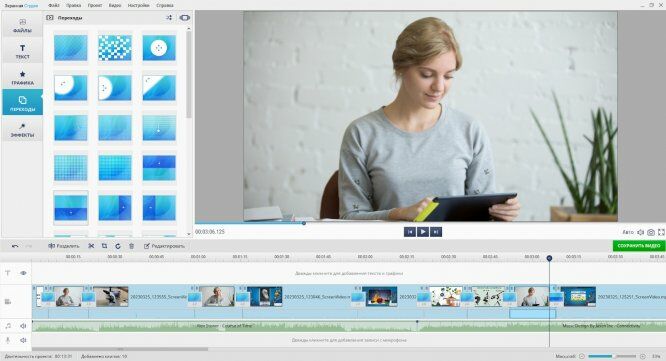The height and width of the screenshot is (361, 666).
Task: Click the scissors cut icon
Action: click(x=91, y=246)
